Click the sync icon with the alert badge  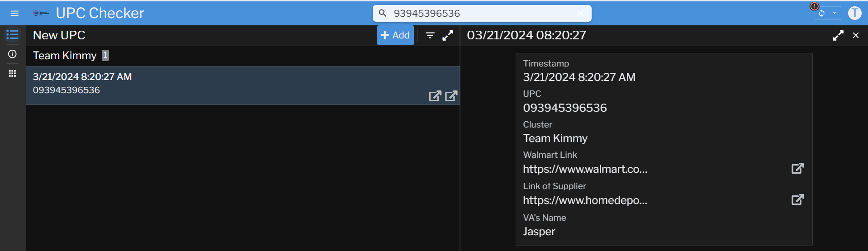point(821,13)
